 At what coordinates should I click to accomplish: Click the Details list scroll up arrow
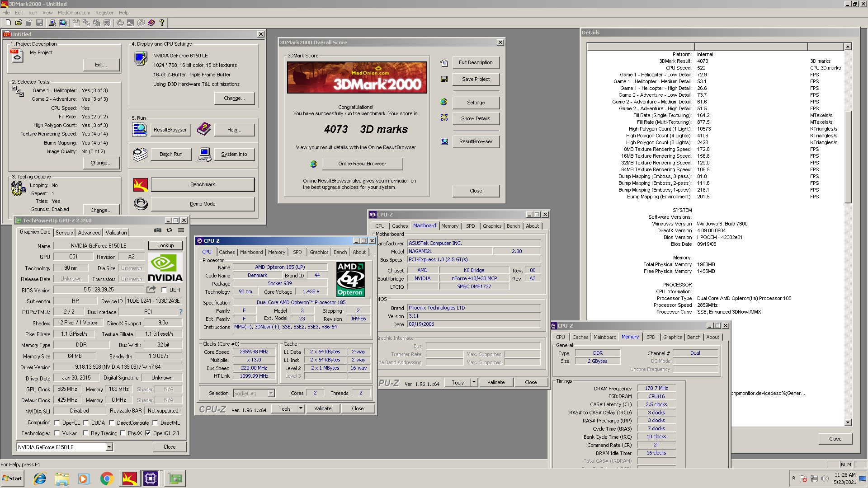pos(848,47)
